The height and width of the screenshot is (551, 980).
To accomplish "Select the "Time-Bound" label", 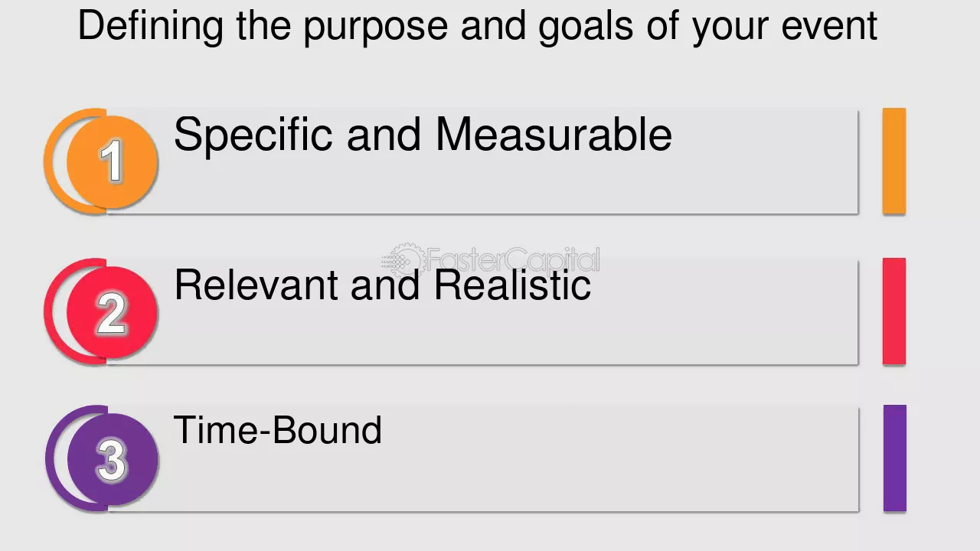I will tap(278, 430).
